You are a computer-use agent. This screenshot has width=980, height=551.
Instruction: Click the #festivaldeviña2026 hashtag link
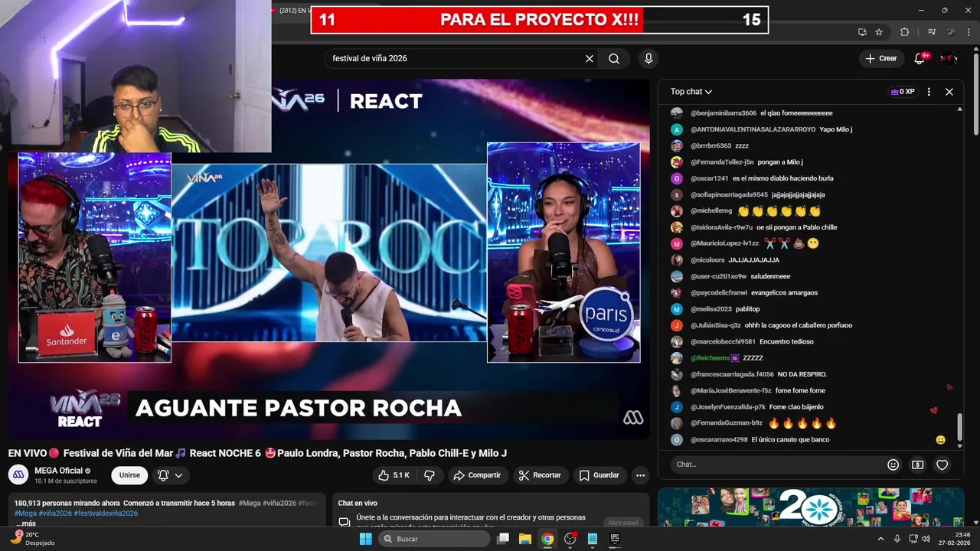[x=106, y=514]
